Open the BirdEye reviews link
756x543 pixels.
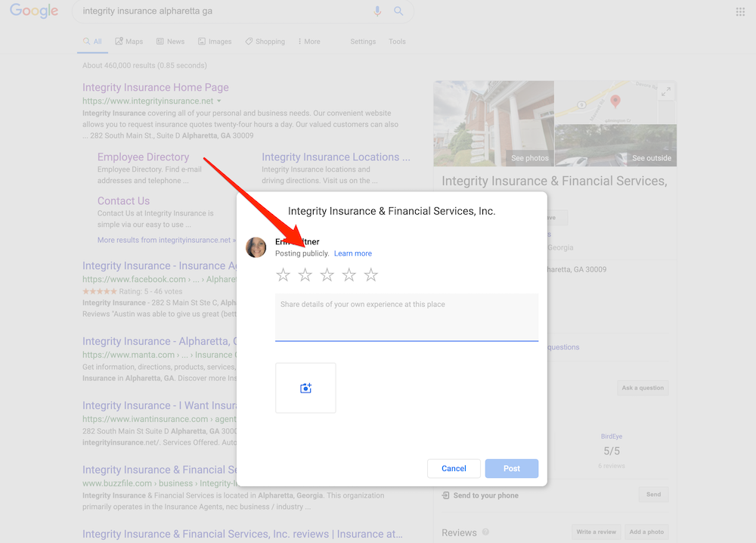(612, 436)
